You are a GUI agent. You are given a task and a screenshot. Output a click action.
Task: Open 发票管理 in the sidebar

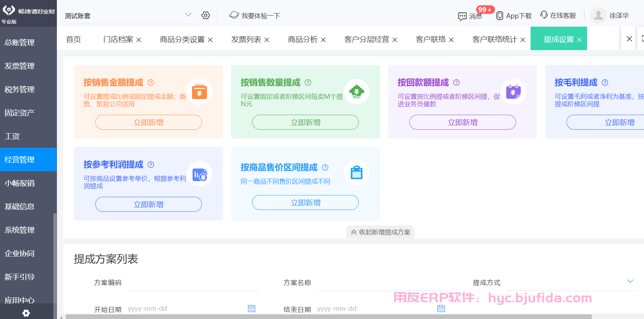28,66
